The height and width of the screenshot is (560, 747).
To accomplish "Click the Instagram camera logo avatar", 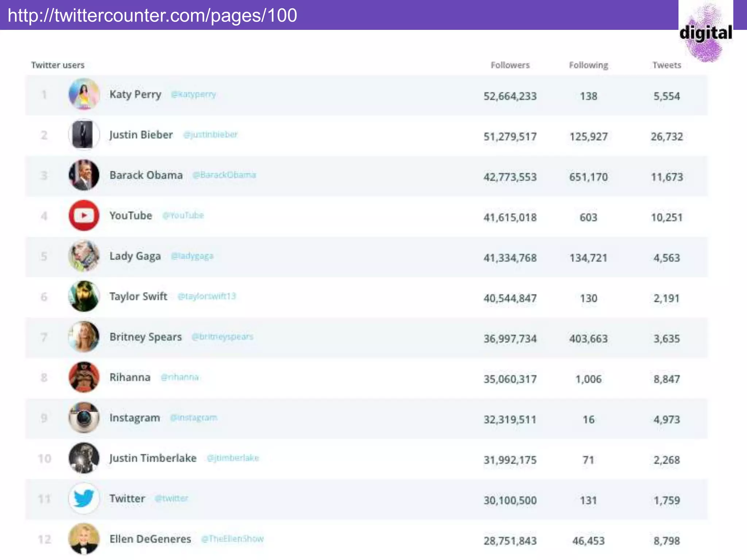I will [84, 418].
